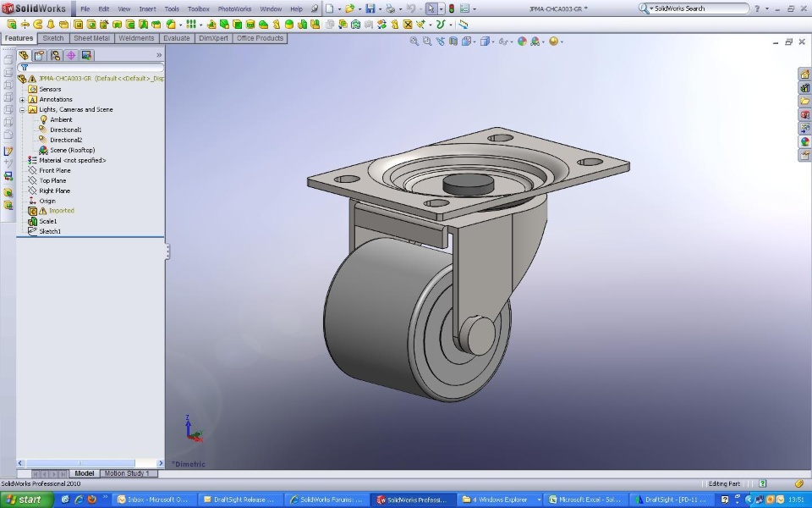This screenshot has width=812, height=508.
Task: Select the Model tab at bottom
Action: (x=85, y=473)
